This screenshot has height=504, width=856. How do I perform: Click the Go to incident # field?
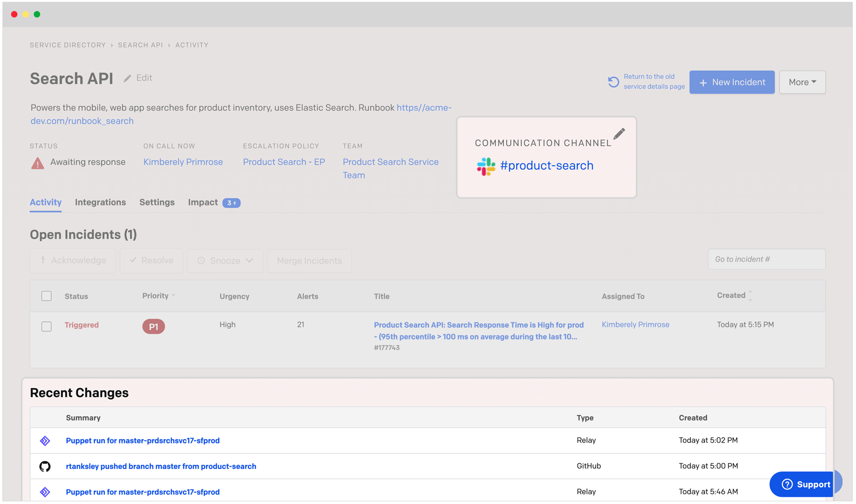766,259
